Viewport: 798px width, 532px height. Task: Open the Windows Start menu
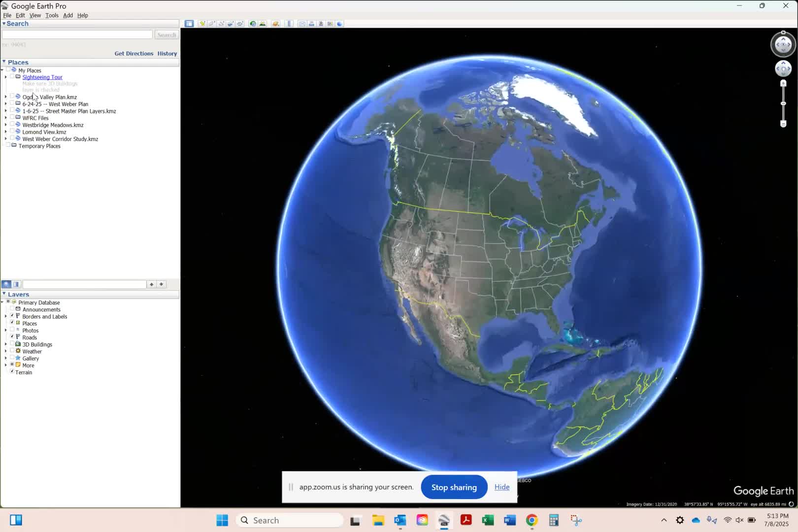[x=222, y=520]
